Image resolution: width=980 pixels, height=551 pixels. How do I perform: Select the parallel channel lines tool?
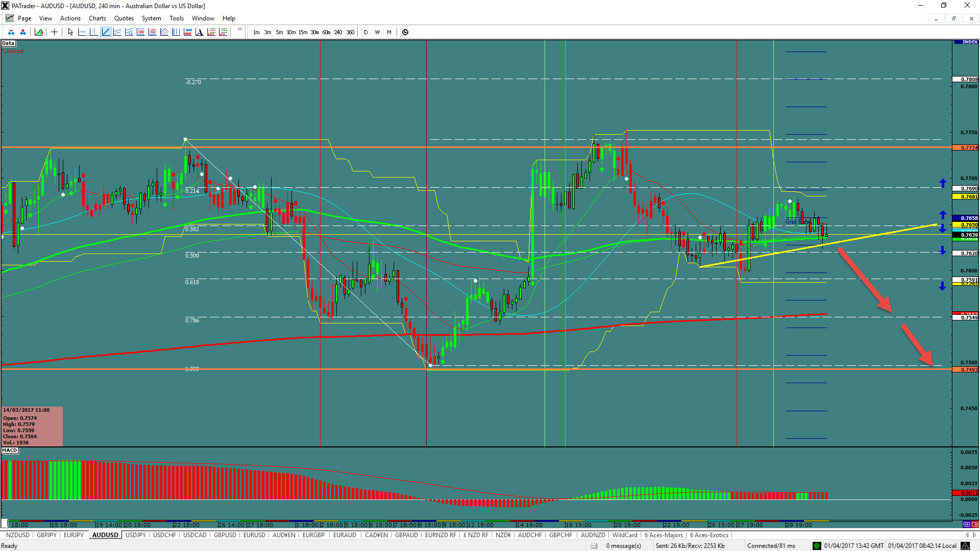117,32
